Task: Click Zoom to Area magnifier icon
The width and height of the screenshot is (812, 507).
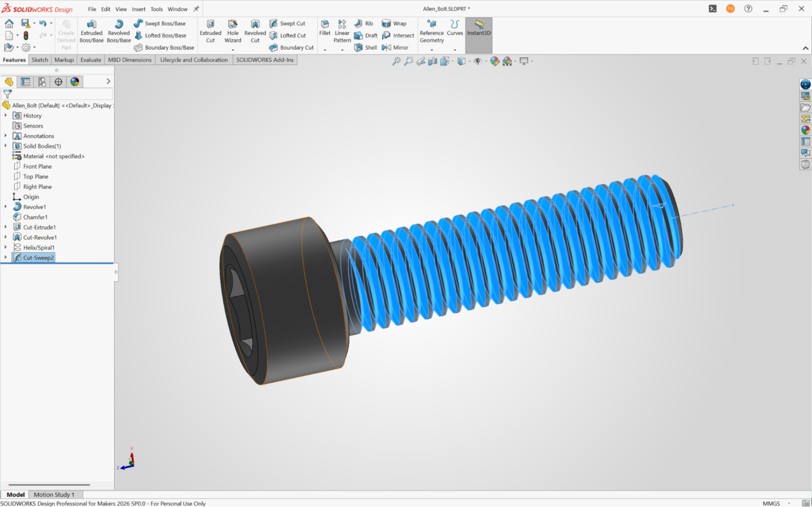Action: [x=408, y=61]
